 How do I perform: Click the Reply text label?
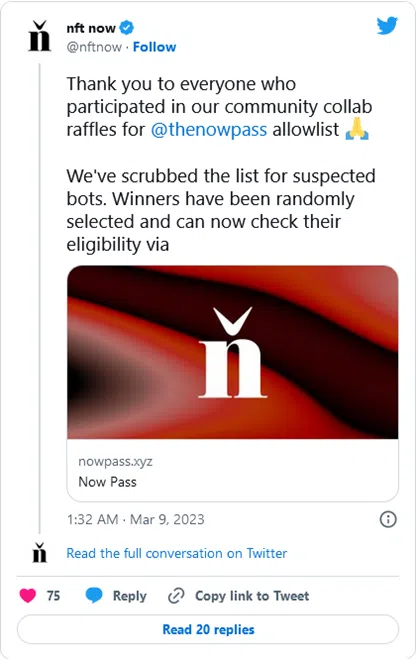[x=129, y=596]
